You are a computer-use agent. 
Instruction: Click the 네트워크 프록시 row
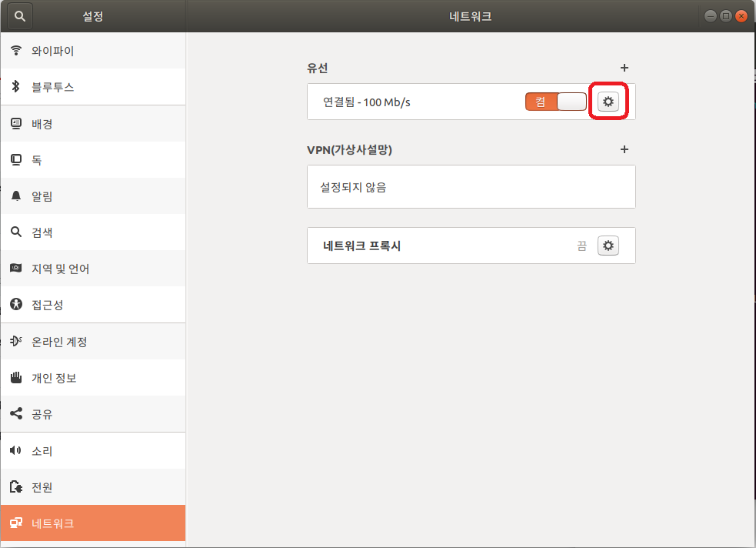(471, 246)
